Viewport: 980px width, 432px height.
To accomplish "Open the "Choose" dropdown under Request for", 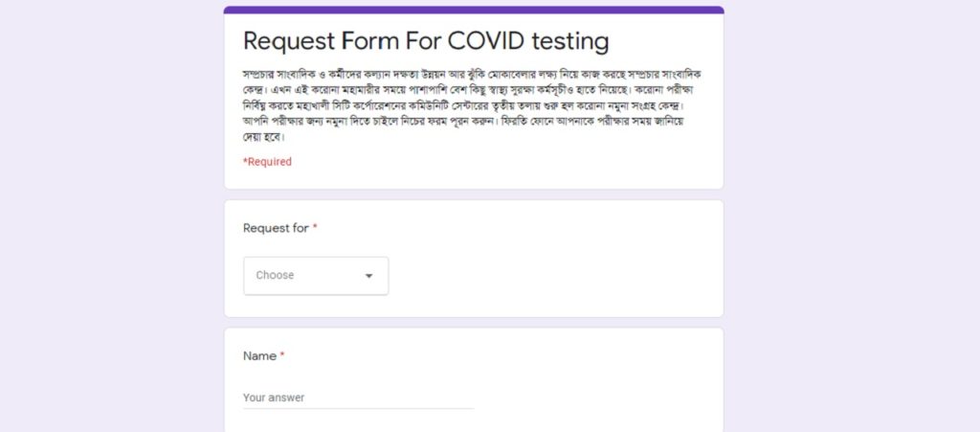I will point(316,276).
